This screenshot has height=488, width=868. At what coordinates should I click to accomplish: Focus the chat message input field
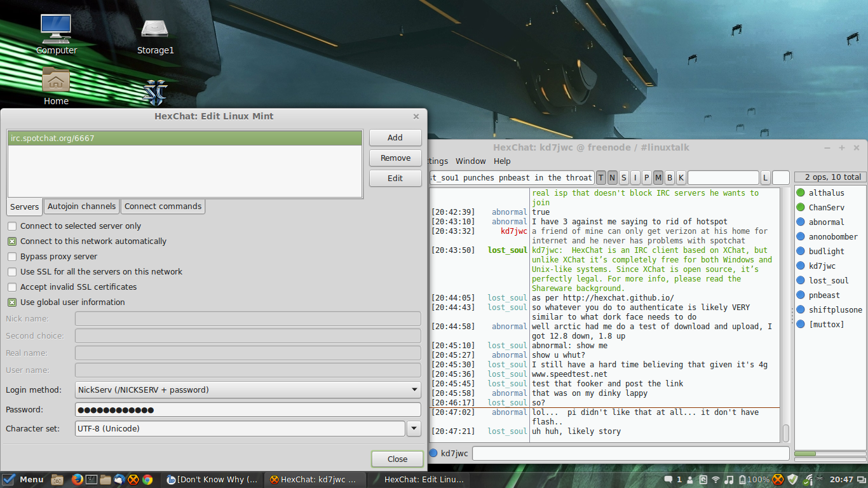click(631, 454)
